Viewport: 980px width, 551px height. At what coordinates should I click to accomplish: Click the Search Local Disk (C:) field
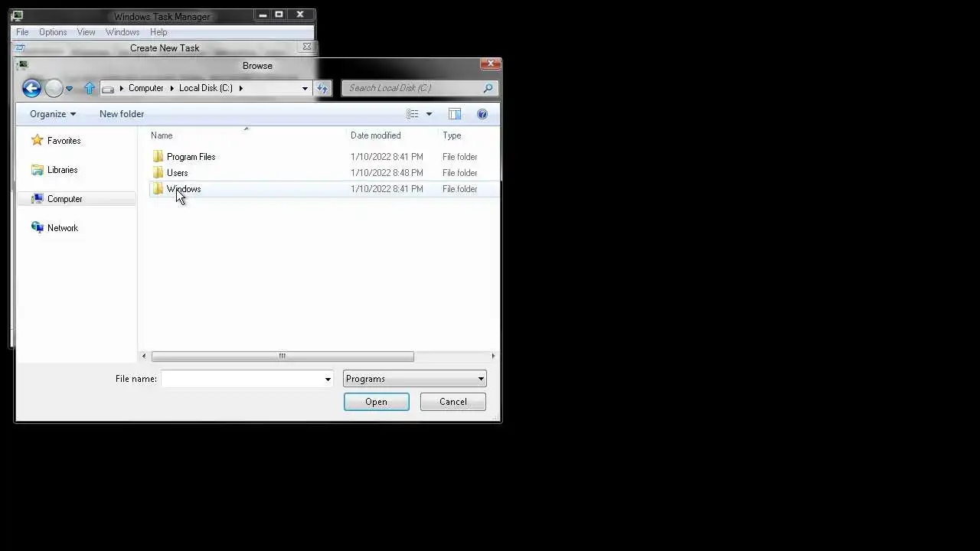tap(420, 88)
